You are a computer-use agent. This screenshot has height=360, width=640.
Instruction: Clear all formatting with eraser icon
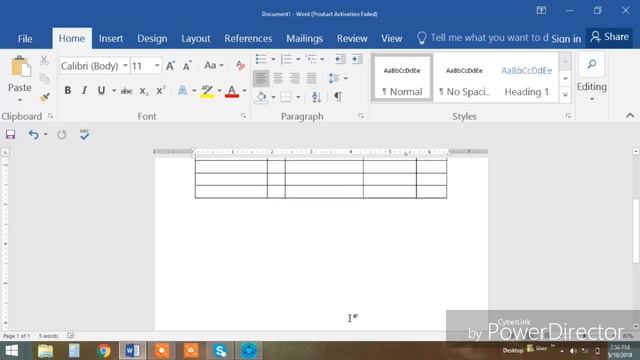(x=240, y=65)
